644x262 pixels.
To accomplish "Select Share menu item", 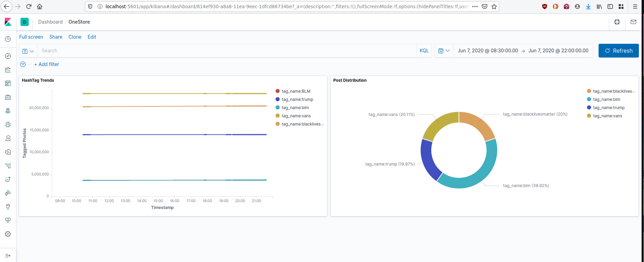I will [x=56, y=37].
